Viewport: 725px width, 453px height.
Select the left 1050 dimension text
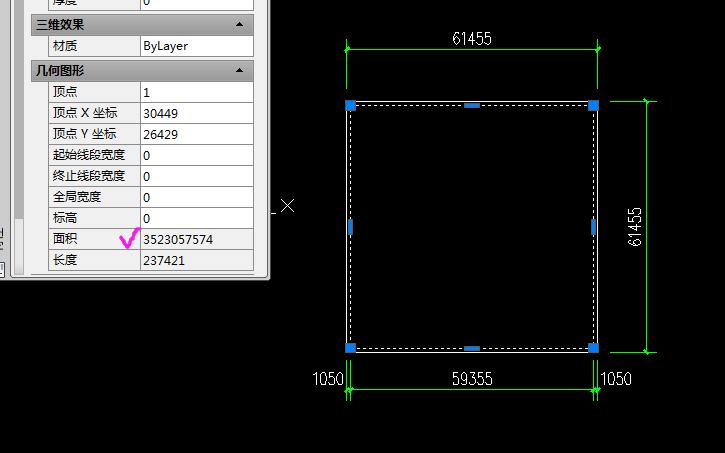[328, 379]
